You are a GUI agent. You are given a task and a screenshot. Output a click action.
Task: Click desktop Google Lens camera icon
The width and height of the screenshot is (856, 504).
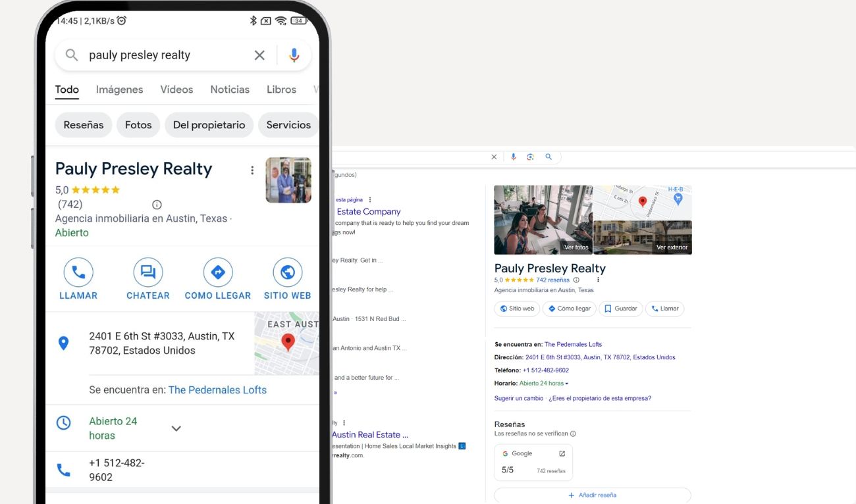(531, 157)
